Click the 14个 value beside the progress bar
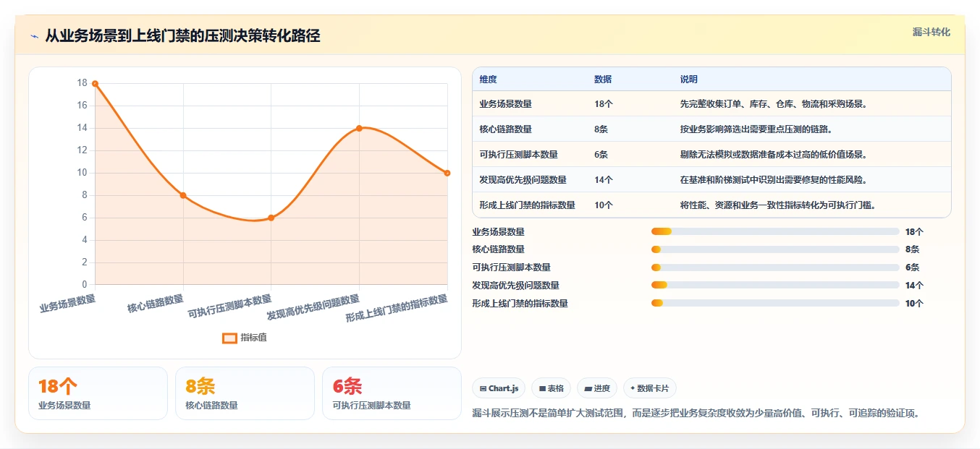Viewport: 980px width, 449px height. [x=914, y=285]
